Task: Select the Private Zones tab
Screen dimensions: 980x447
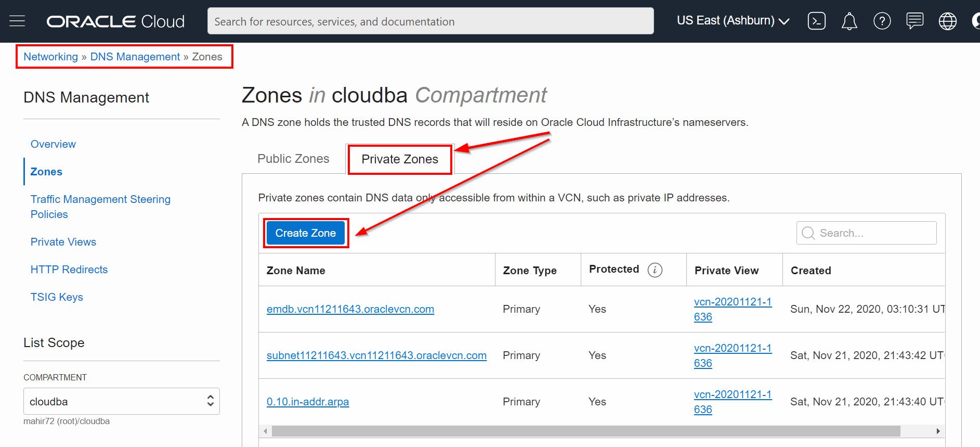Action: tap(400, 159)
